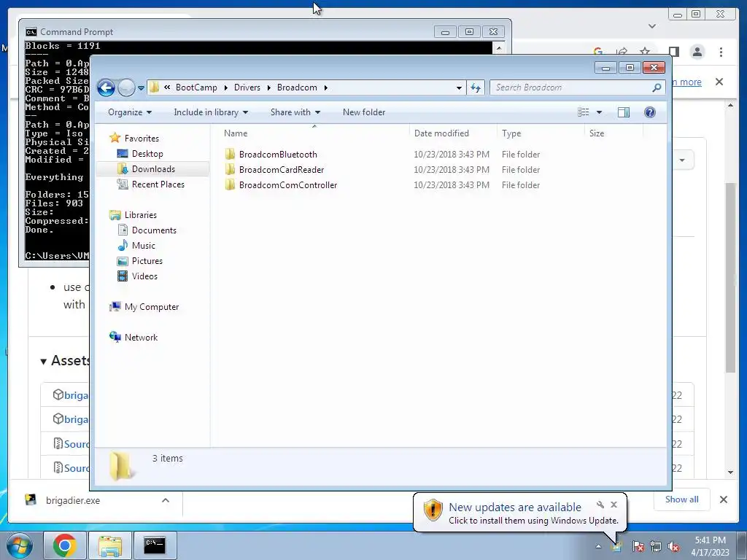Screen dimensions: 747x560
Task: Sort by the Size column header
Action: pos(614,134)
